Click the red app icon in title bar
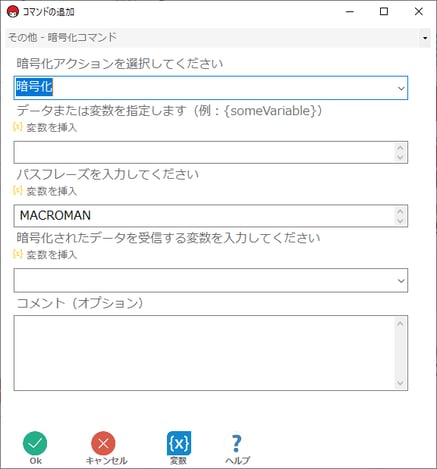 [13, 12]
